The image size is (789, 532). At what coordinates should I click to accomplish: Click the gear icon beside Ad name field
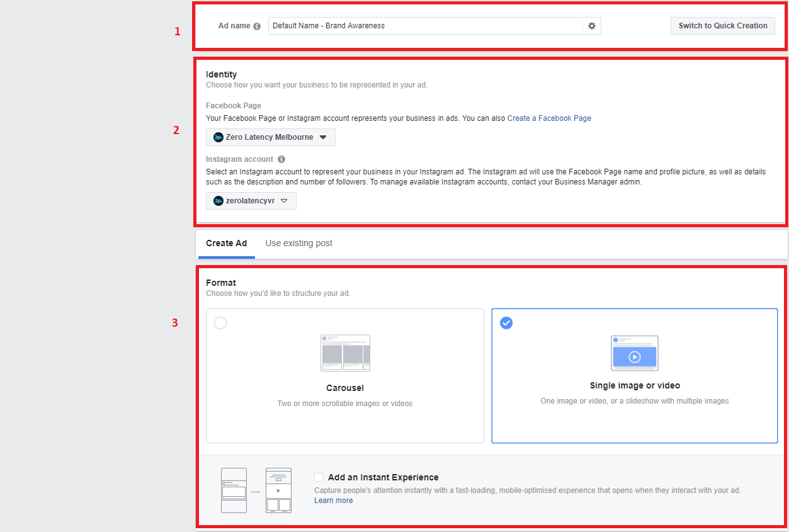(x=591, y=26)
